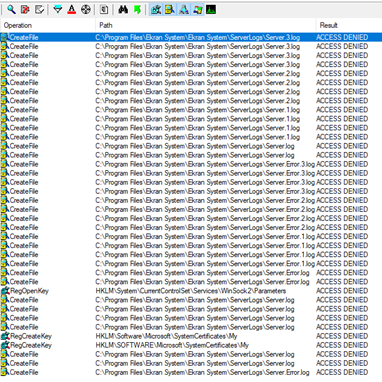Toggle Show Registry Activity button
Viewport: 382px width, 382px height.
[156, 10]
